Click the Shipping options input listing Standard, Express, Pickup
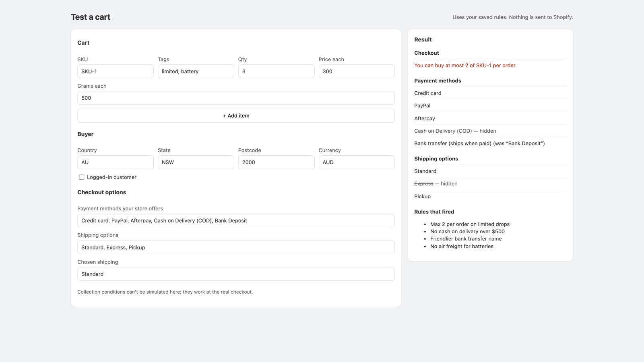 click(236, 247)
